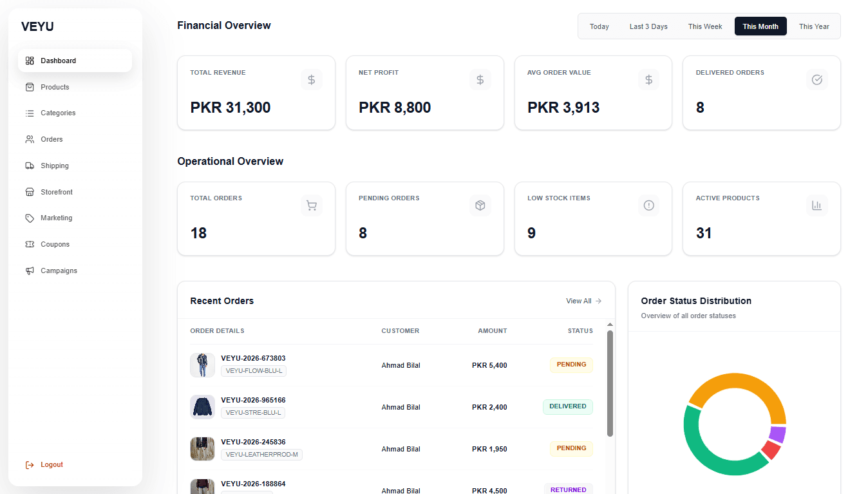Select the This Year filter

tap(814, 26)
